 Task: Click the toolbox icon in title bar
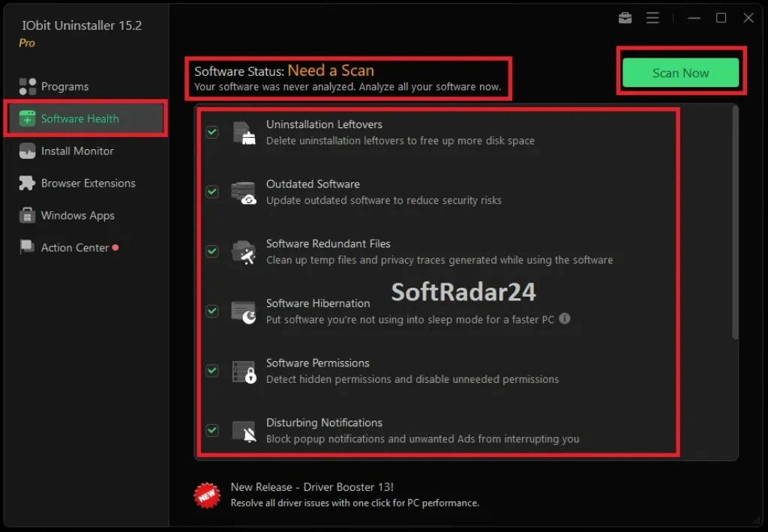pyautogui.click(x=625, y=18)
